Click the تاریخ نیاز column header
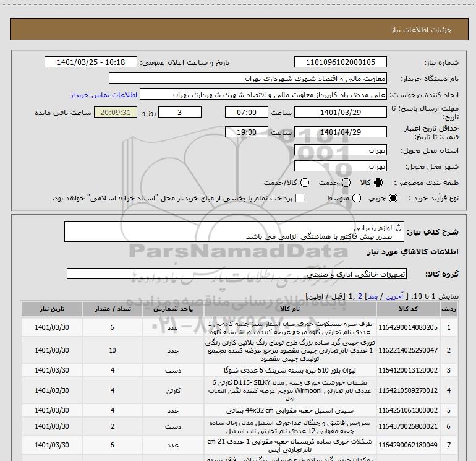Image resolution: width=476 pixels, height=461 pixels. click(51, 309)
